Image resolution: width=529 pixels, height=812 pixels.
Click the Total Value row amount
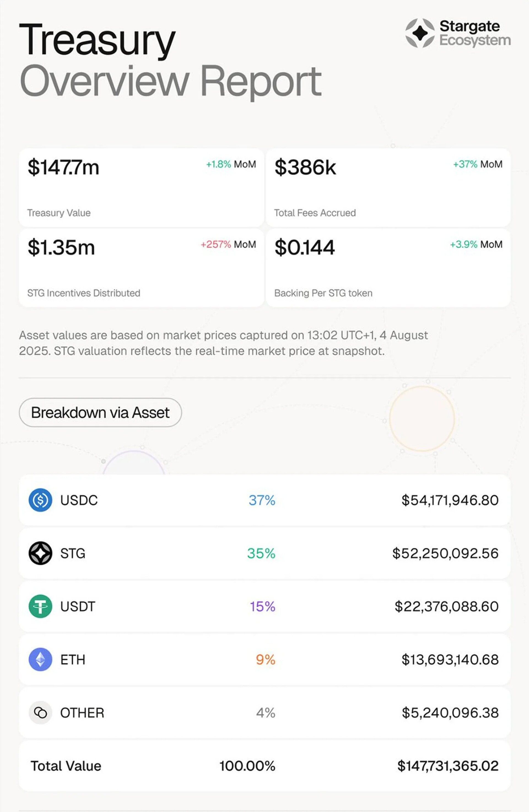click(x=448, y=766)
